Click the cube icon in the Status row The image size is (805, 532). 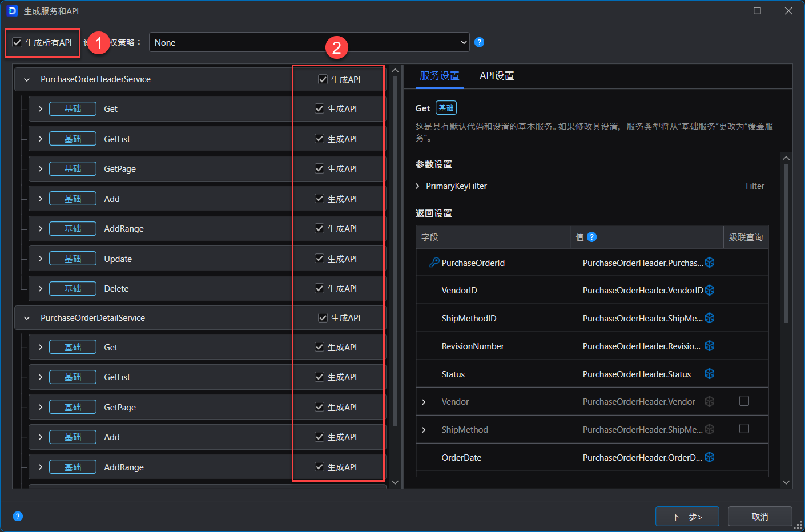[710, 374]
